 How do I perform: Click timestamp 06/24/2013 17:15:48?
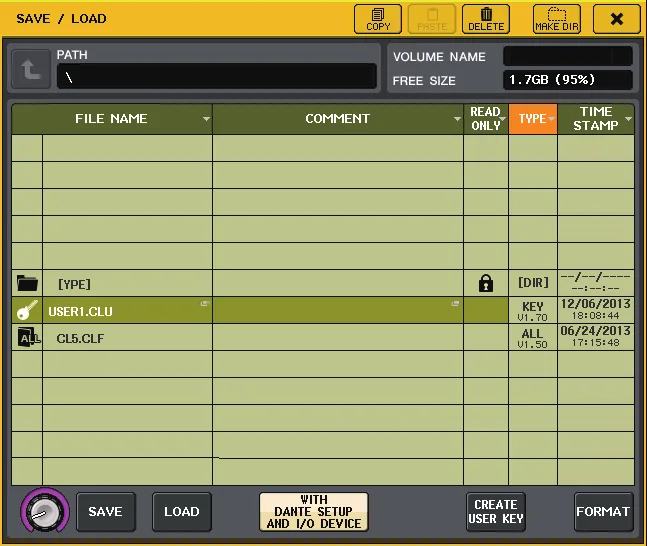pos(596,337)
